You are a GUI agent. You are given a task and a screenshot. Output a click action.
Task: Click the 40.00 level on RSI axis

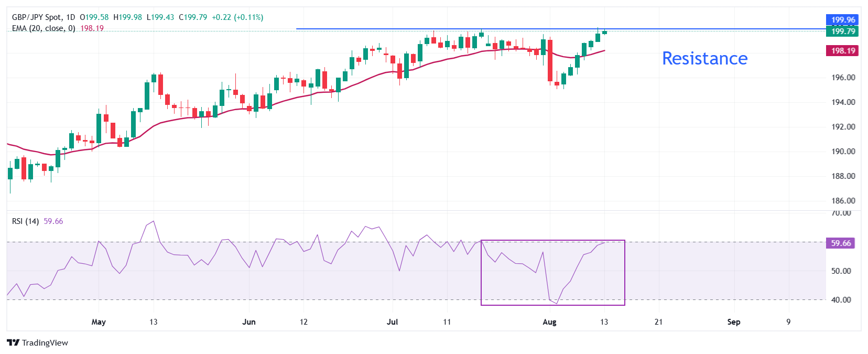[x=841, y=300]
